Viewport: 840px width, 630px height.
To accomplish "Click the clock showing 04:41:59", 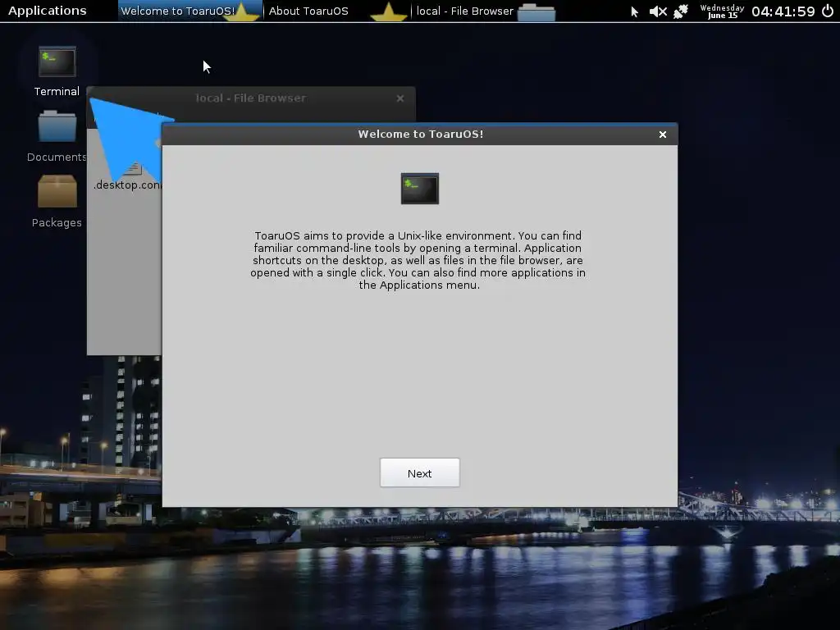I will click(x=783, y=11).
